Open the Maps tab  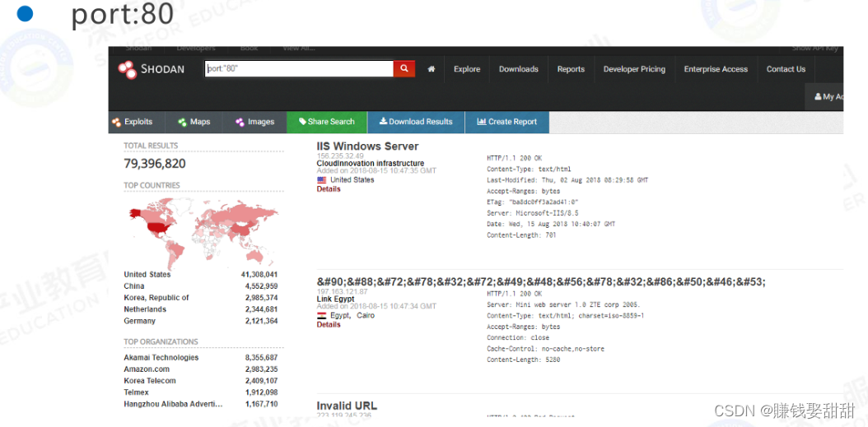click(x=194, y=122)
